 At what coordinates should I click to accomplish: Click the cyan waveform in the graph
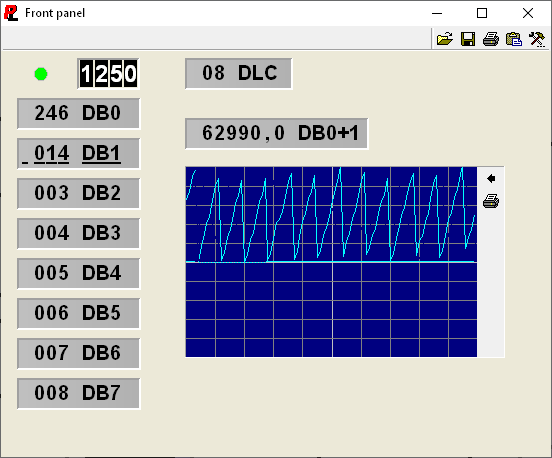coord(331,215)
